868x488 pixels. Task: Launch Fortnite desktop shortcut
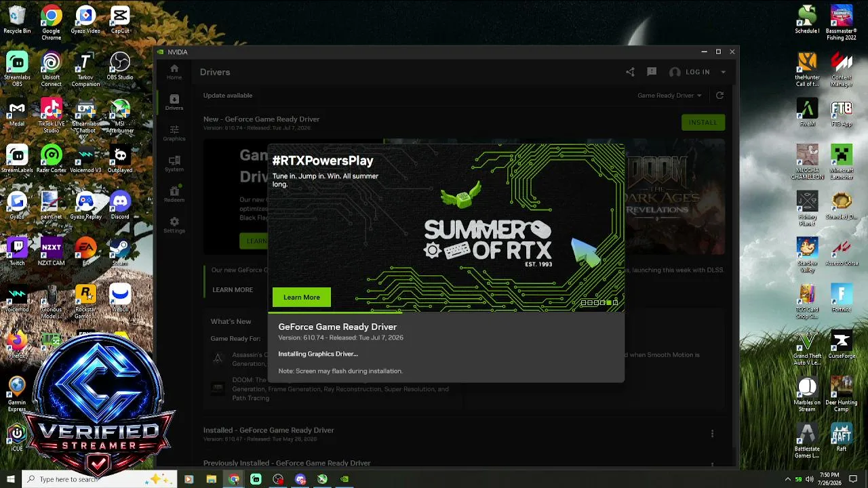[842, 298]
